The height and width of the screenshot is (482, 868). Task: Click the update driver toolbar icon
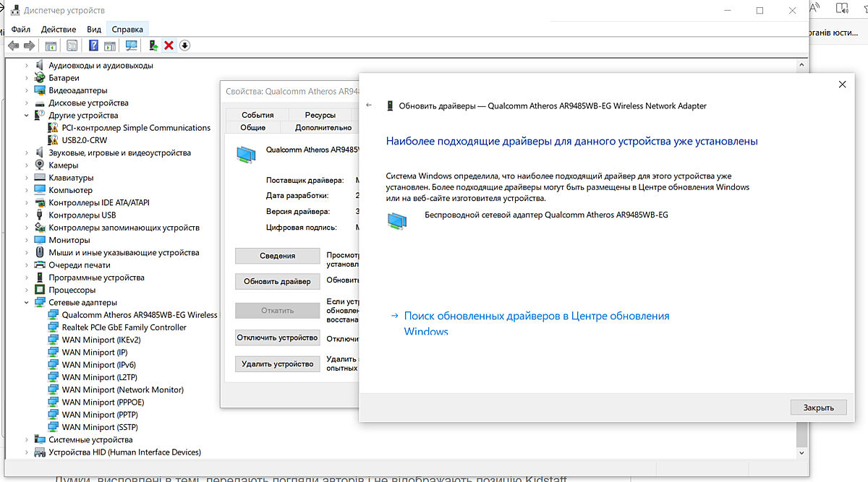pos(153,46)
